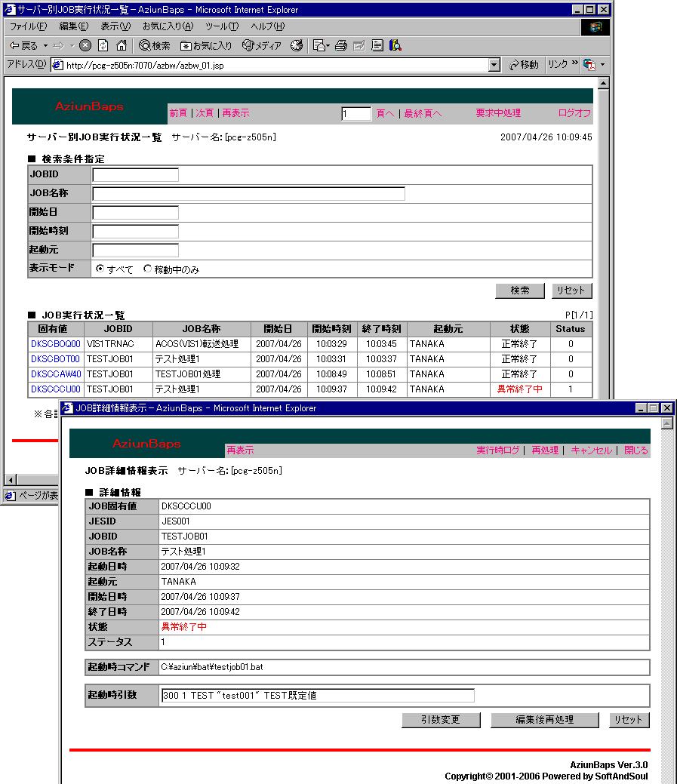Viewport: 677px width, 784px height.
Task: Open the 検索 search toolbar button
Action: pos(155,45)
